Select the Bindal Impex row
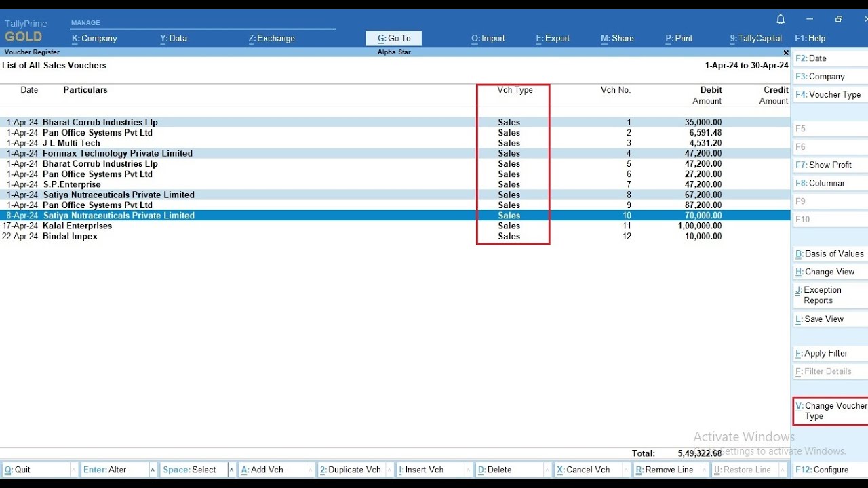The image size is (868, 488). pyautogui.click(x=395, y=236)
